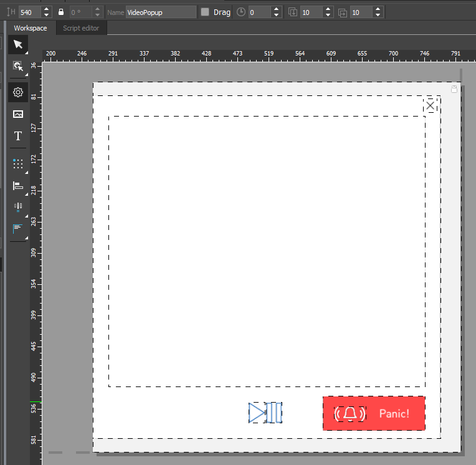Click the play triangle on canvas
Viewport: 476px width, 465px height.
[x=256, y=413]
